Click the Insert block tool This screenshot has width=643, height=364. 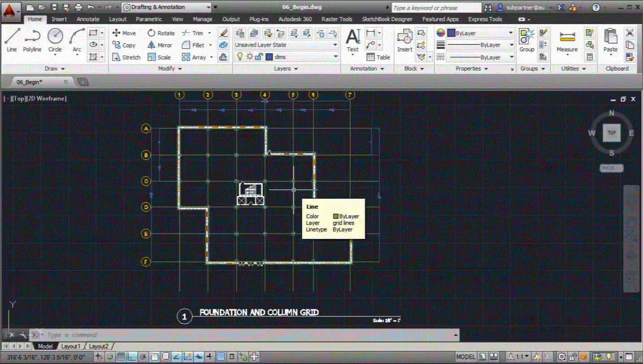click(x=404, y=40)
